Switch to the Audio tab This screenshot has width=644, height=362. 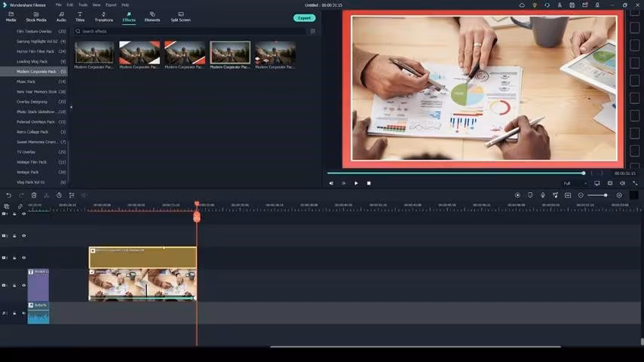tap(61, 17)
